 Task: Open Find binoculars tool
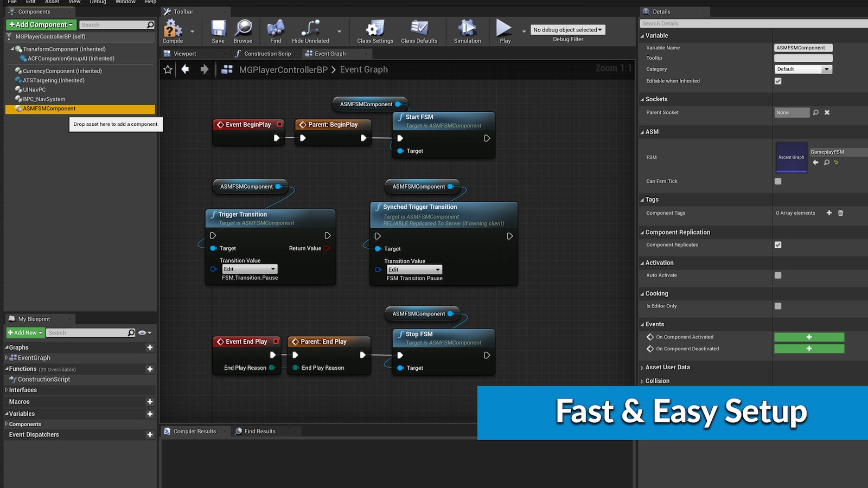click(x=276, y=31)
